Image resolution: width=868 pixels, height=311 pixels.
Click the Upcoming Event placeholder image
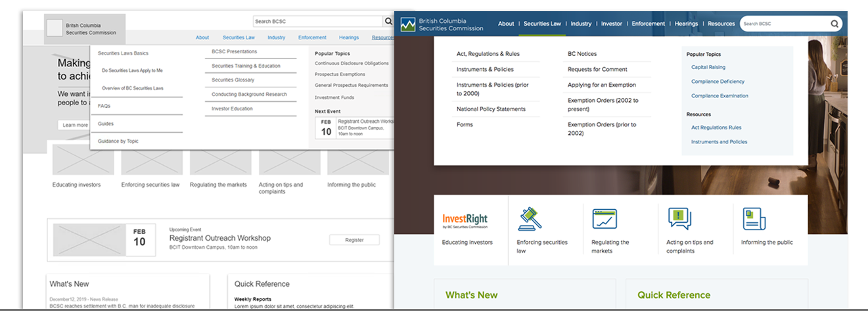click(89, 240)
